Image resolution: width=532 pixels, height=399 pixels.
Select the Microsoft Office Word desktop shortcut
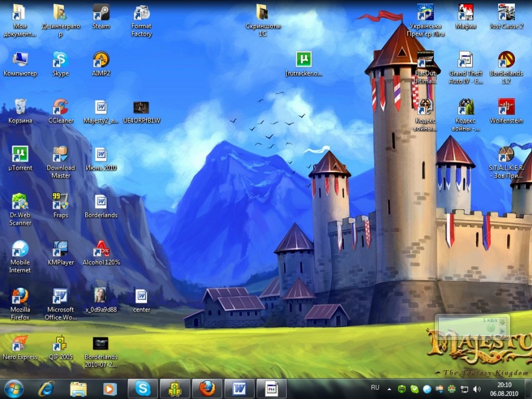[61, 304]
